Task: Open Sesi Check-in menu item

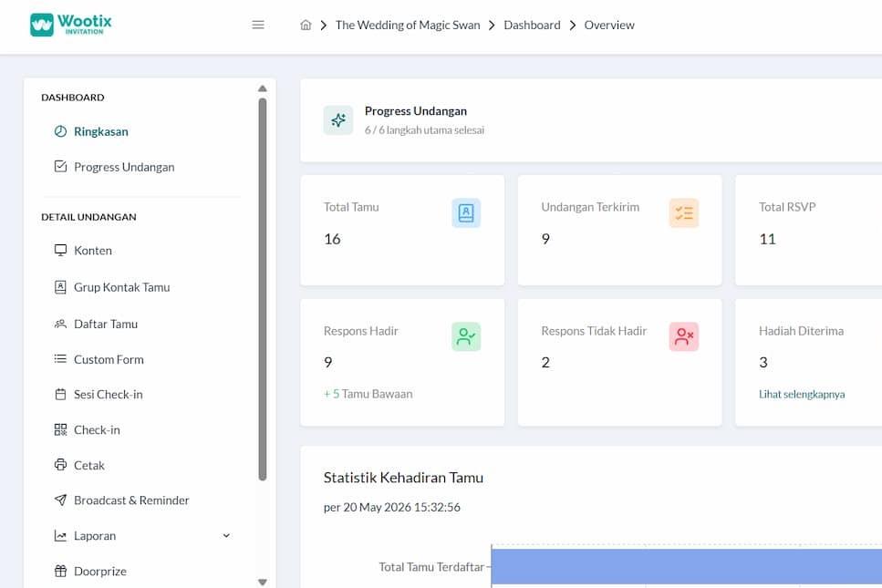Action: (109, 395)
